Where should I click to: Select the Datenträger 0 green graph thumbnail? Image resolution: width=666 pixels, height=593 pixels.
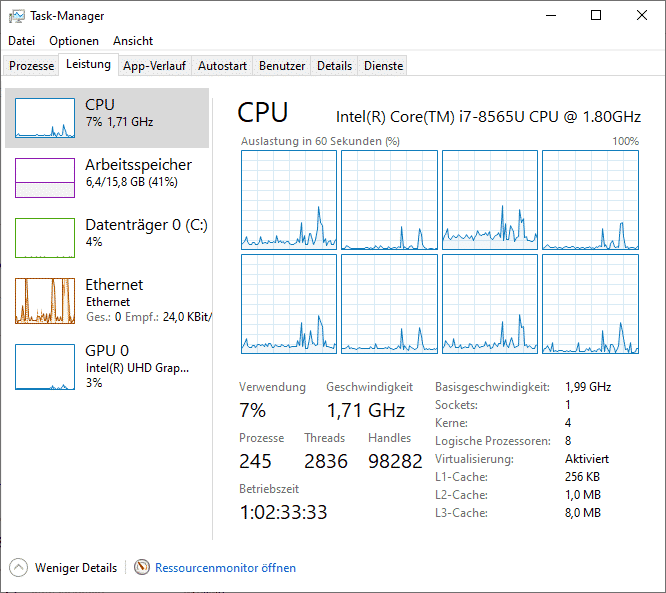[x=45, y=238]
